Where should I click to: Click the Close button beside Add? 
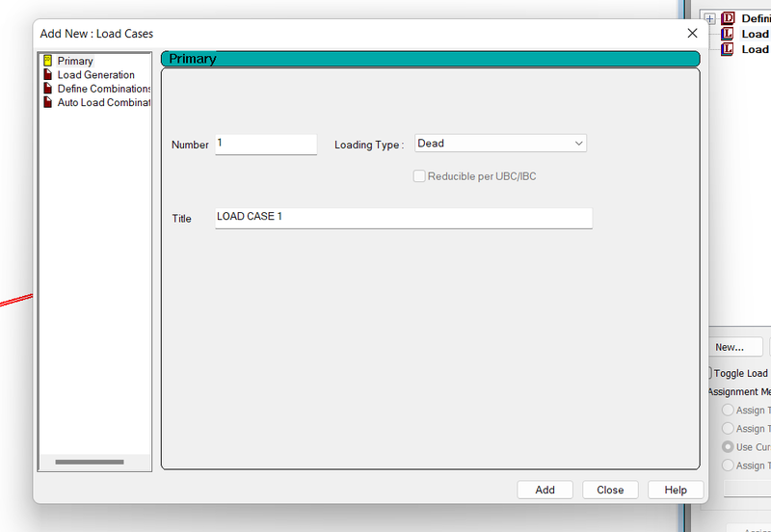(x=610, y=490)
